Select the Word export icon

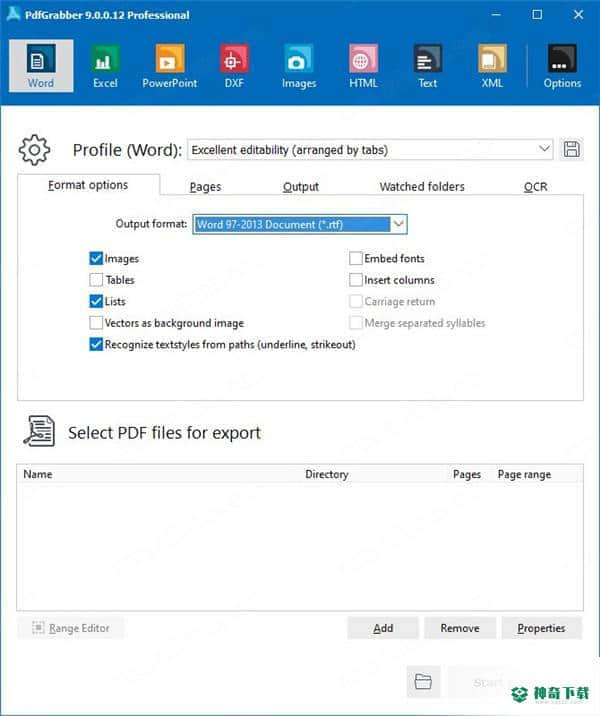tap(41, 66)
